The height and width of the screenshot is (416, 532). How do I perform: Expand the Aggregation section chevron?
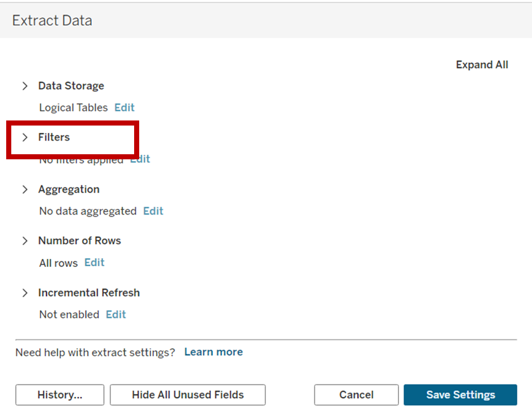click(25, 190)
